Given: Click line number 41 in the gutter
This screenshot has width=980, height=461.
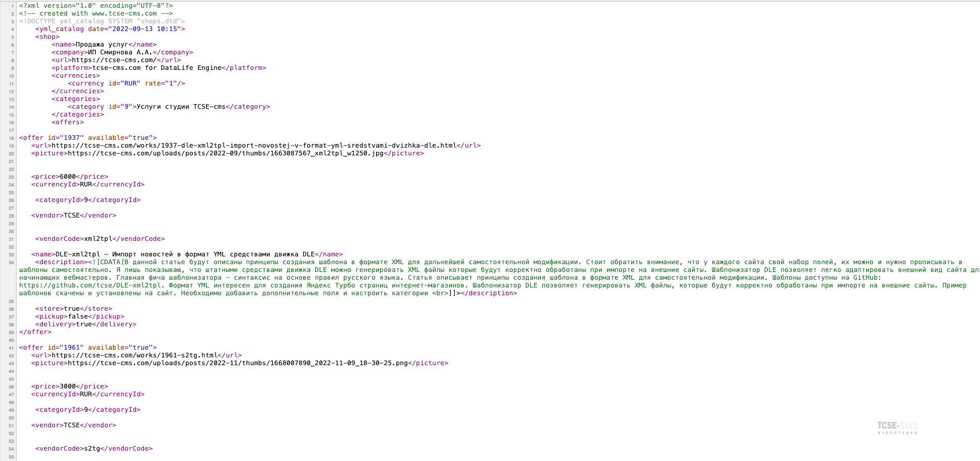Looking at the screenshot, I should [x=11, y=348].
